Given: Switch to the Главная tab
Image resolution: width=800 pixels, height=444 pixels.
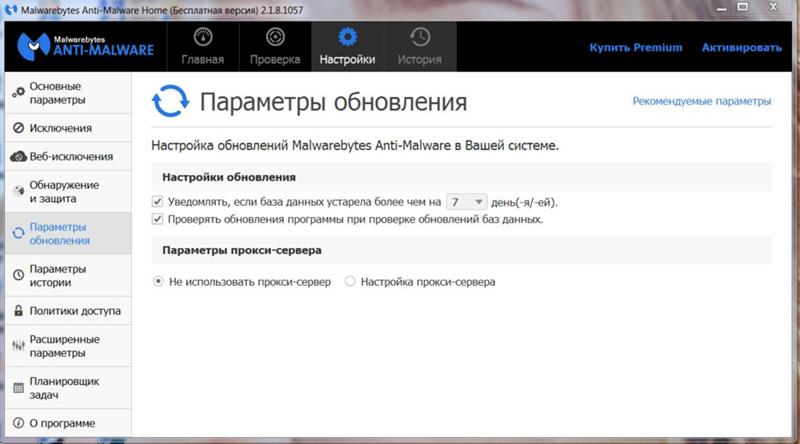Looking at the screenshot, I should click(x=203, y=46).
